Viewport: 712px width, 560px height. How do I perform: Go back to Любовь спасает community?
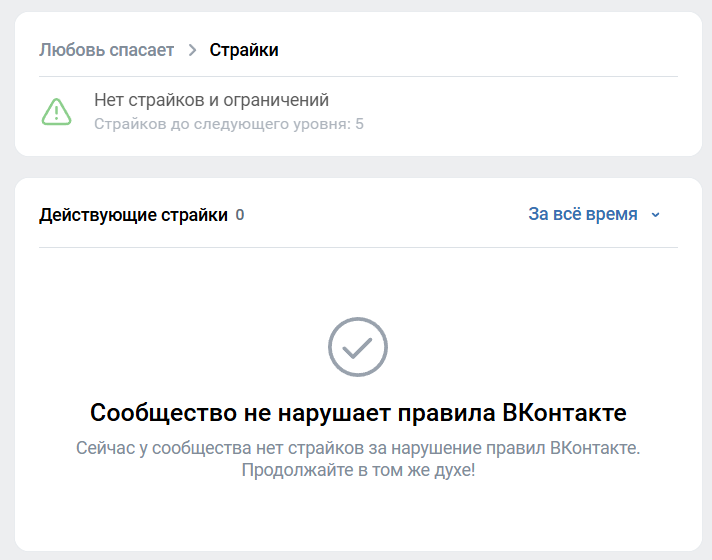coord(106,50)
